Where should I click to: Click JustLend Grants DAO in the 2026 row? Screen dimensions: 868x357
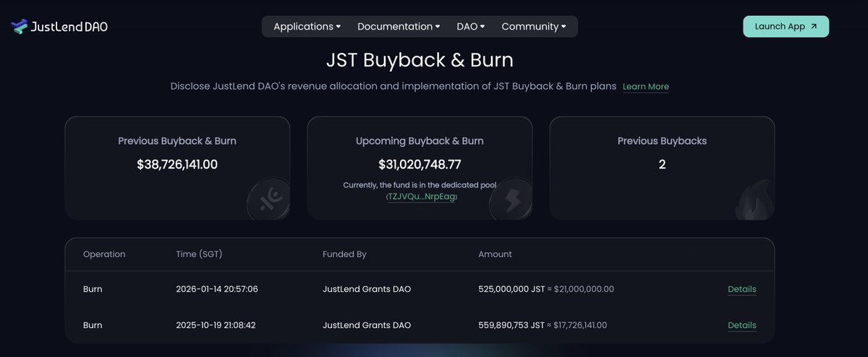[367, 290]
